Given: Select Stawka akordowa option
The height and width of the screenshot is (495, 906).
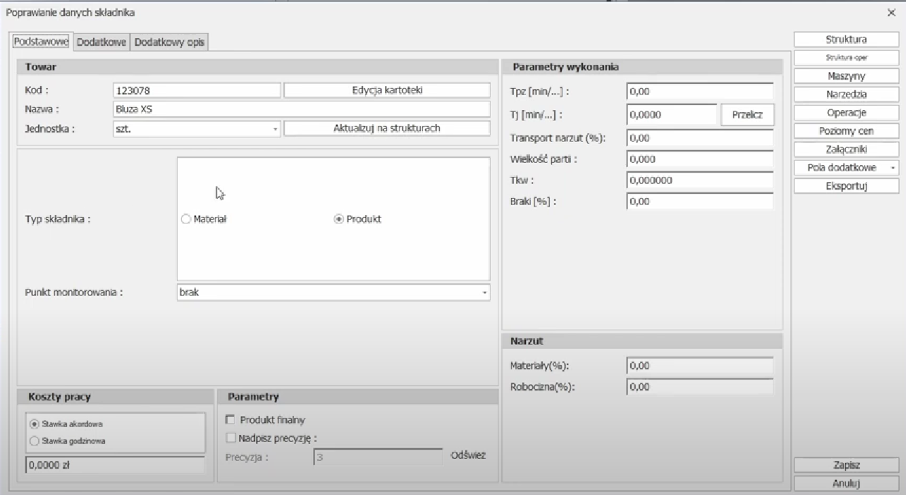Looking at the screenshot, I should coord(35,423).
